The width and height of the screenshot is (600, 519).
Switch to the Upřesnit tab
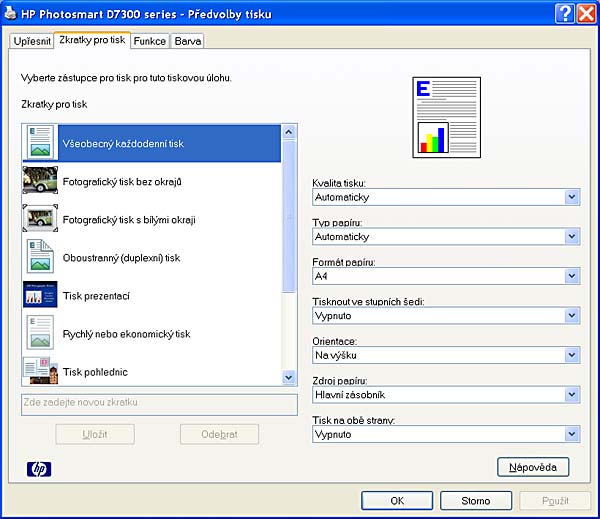pos(32,41)
